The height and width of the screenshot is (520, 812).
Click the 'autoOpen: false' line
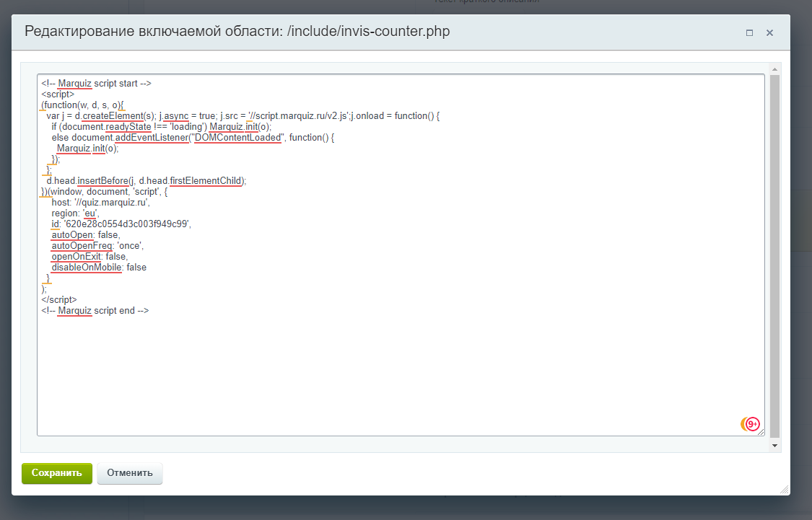pos(85,235)
